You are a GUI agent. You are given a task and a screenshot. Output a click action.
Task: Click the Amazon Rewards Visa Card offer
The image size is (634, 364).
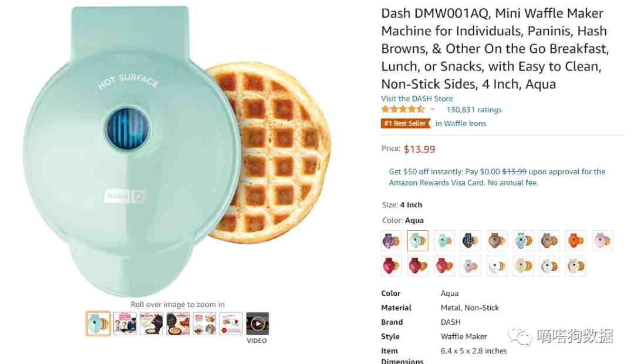click(x=497, y=177)
